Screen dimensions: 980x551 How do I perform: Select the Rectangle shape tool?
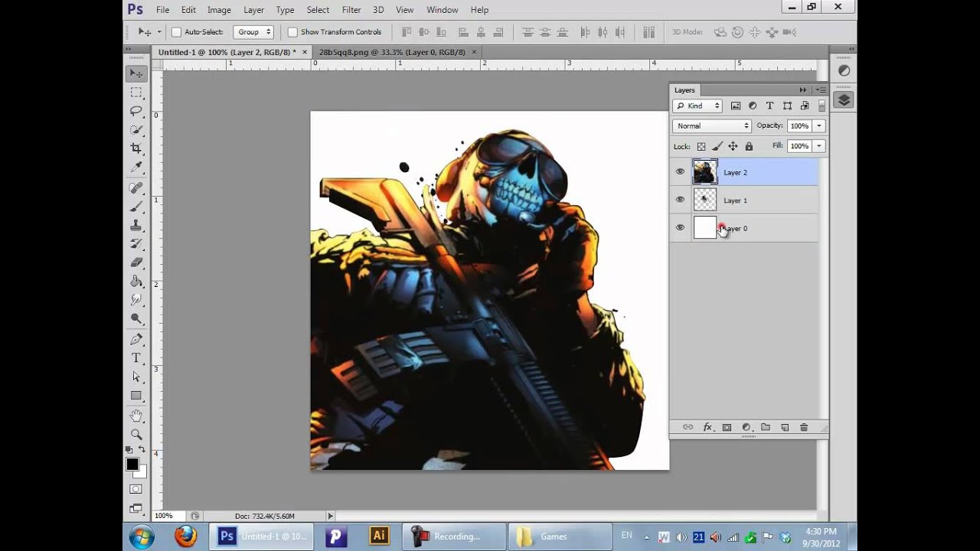click(136, 396)
